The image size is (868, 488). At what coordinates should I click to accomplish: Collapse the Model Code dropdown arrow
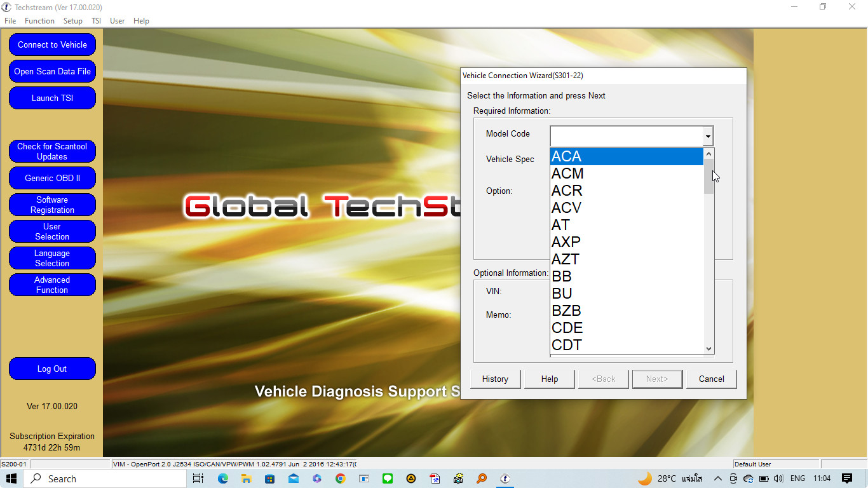[707, 136]
